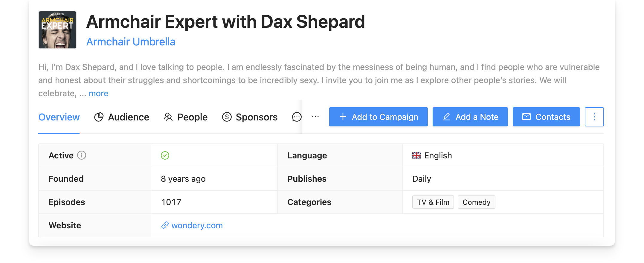
Task: Click the UK flag language icon
Action: pyautogui.click(x=416, y=155)
